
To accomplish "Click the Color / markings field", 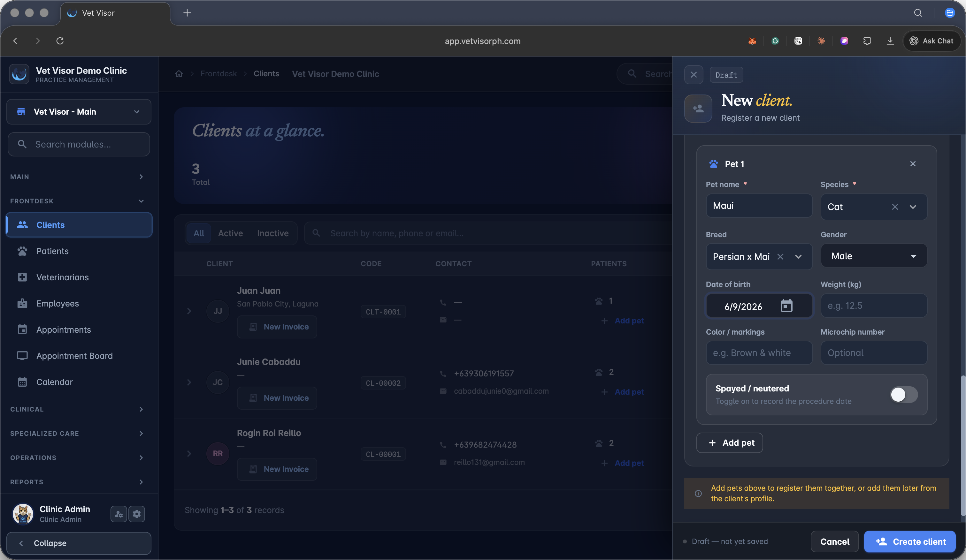I will tap(759, 353).
